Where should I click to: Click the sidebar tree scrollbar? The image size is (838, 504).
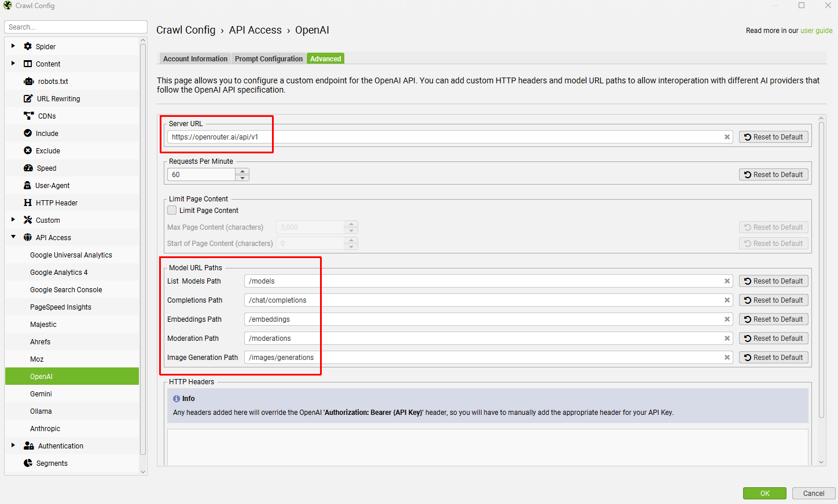143,249
